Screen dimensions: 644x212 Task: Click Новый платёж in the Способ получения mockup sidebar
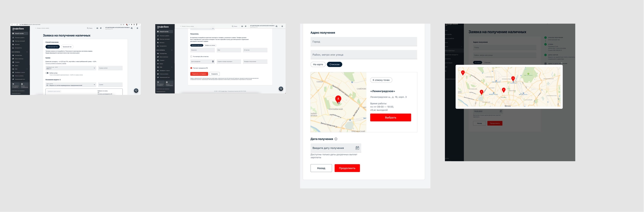coord(20,33)
